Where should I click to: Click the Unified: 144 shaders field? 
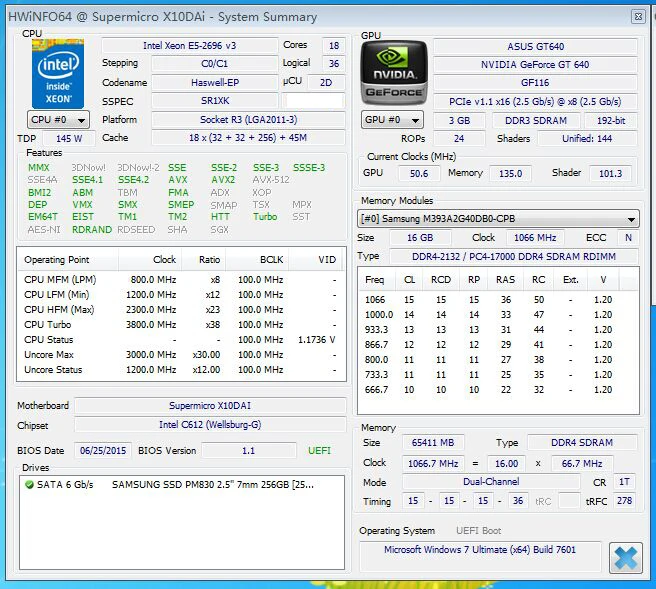(x=587, y=138)
